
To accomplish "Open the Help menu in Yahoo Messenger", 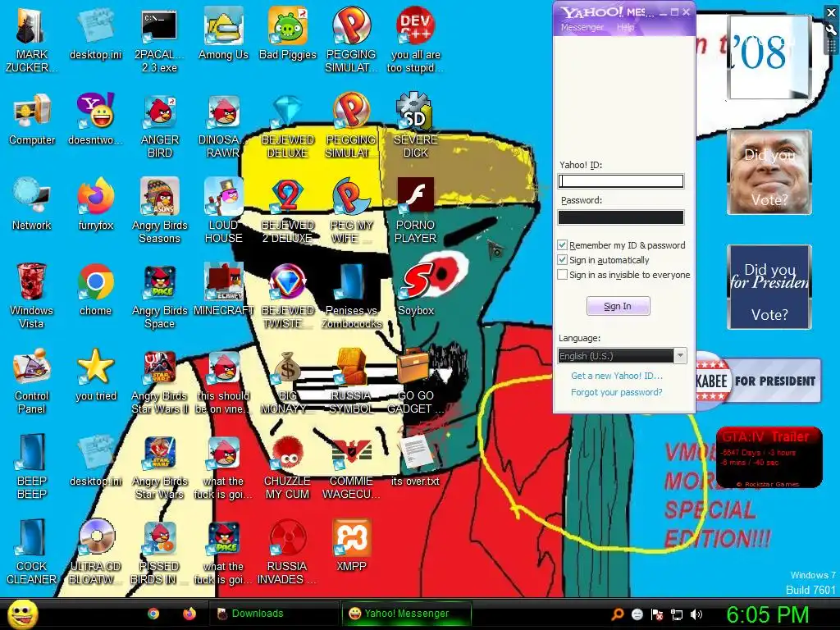I will (x=625, y=27).
